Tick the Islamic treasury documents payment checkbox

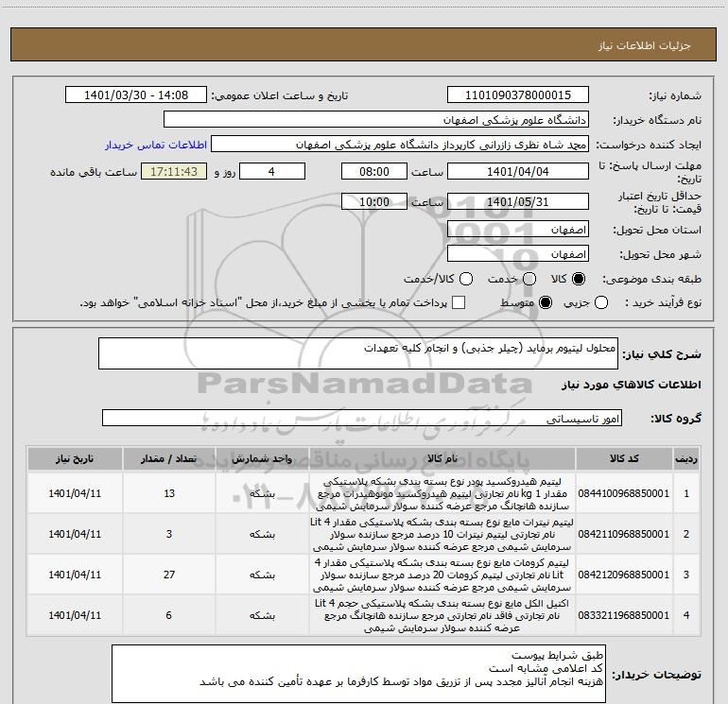pyautogui.click(x=459, y=302)
